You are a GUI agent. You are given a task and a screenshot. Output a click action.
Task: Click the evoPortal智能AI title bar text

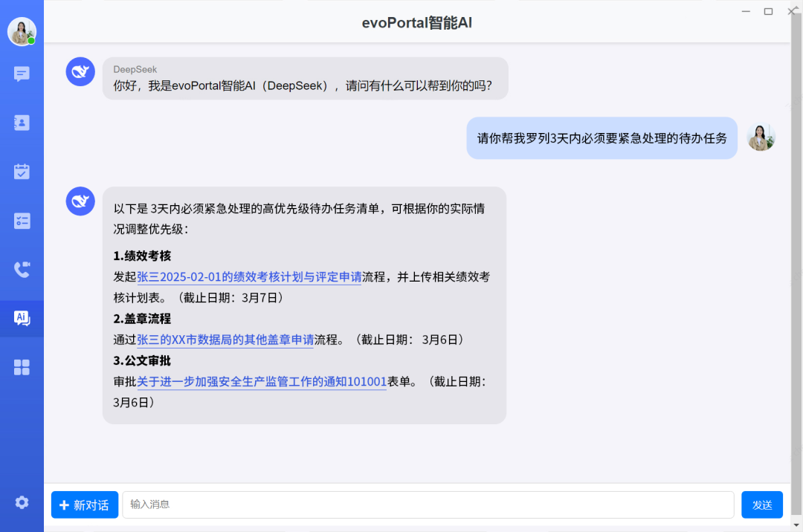(416, 22)
